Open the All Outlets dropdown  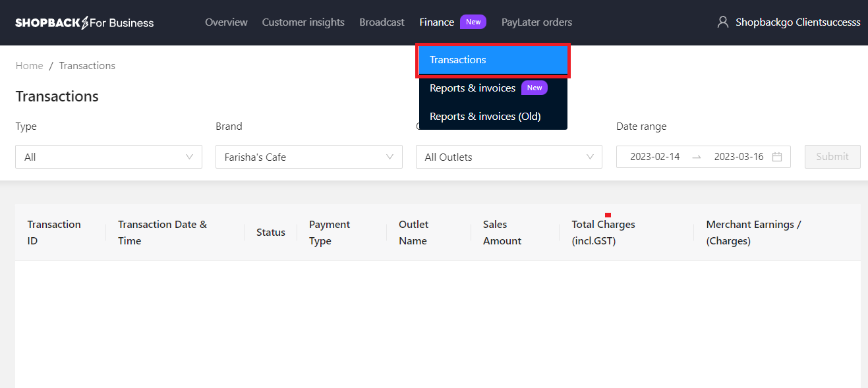point(508,157)
